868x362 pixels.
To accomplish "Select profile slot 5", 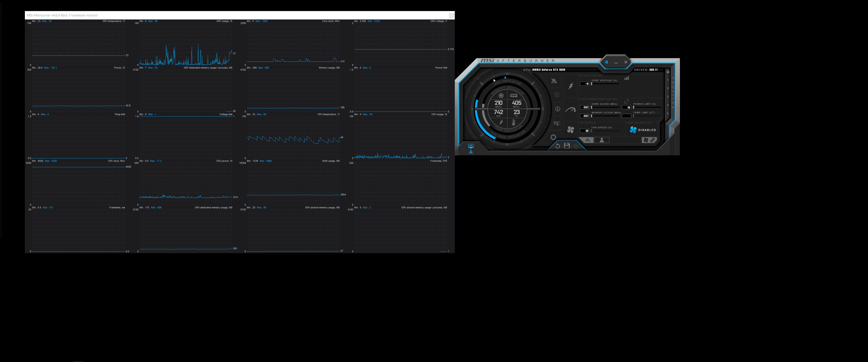I will point(668,113).
